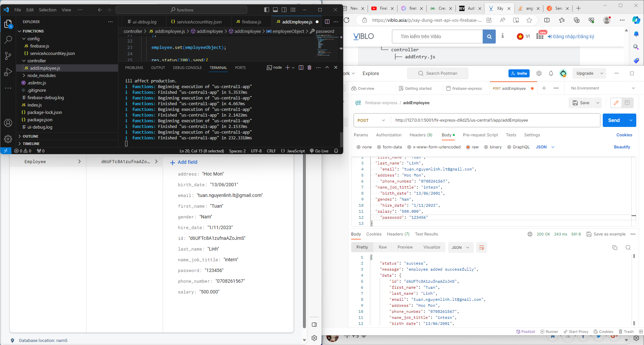Viewport: 644px width, 345px height.
Task: Click the Search icon in VS Code activity bar
Action: click(8, 40)
